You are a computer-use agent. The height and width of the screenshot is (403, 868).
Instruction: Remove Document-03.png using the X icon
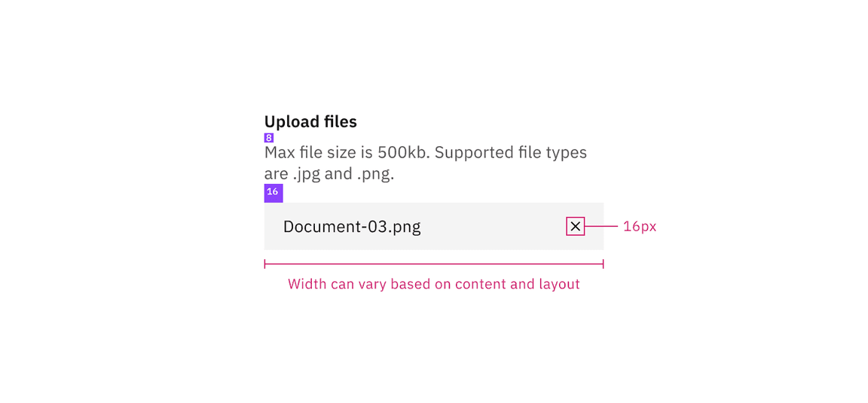point(575,226)
